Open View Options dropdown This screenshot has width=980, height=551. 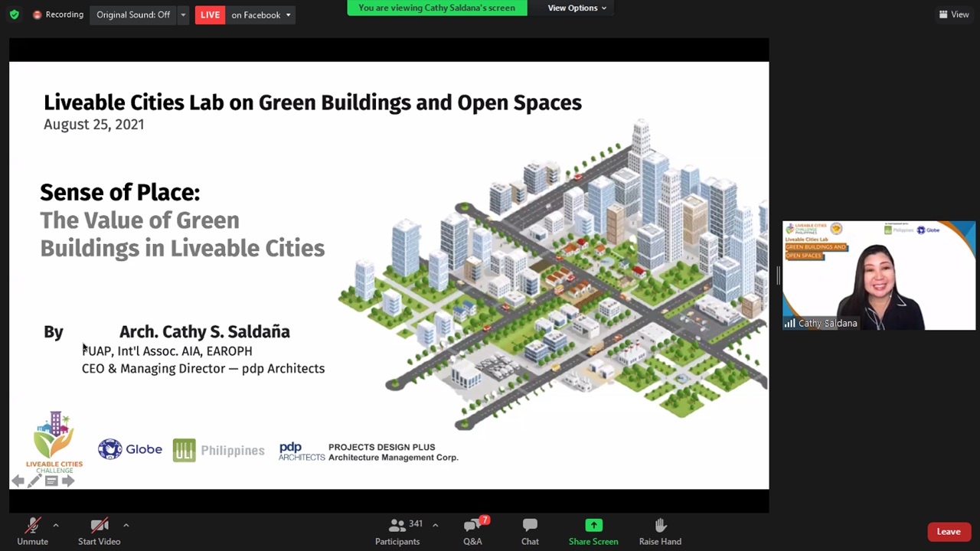[x=577, y=8]
